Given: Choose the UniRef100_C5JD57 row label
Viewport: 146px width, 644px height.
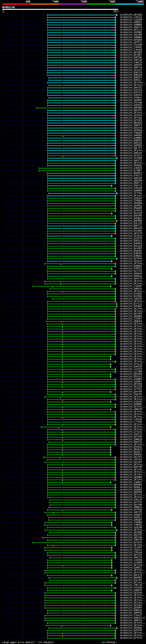Looking at the screenshot, I should tap(131, 547).
